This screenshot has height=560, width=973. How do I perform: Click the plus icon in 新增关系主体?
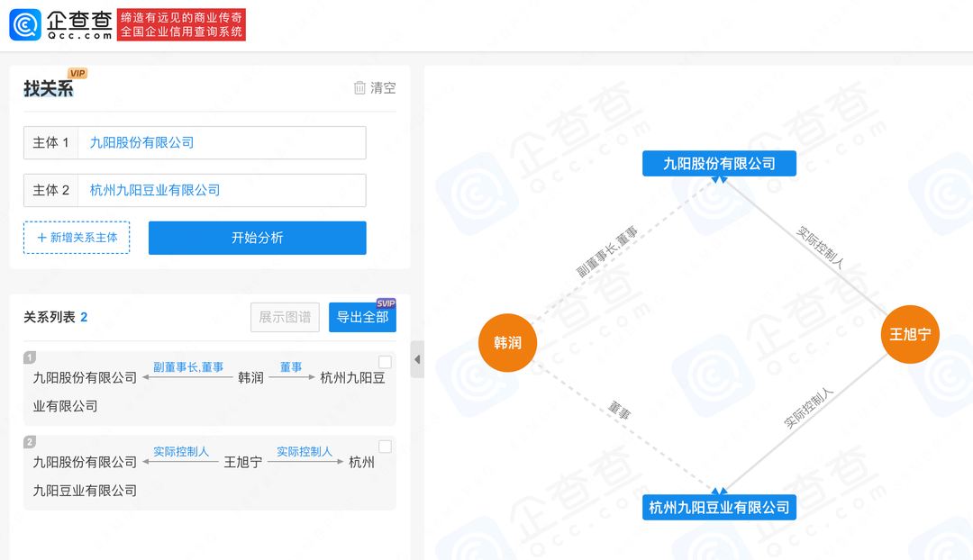(41, 238)
